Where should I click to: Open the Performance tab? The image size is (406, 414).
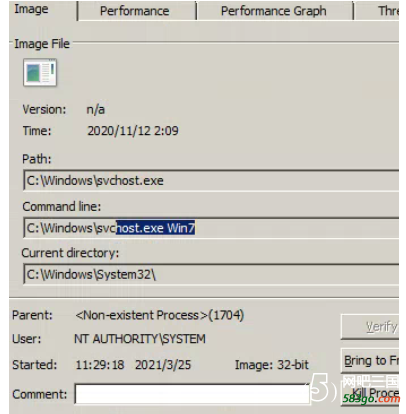[x=135, y=11]
